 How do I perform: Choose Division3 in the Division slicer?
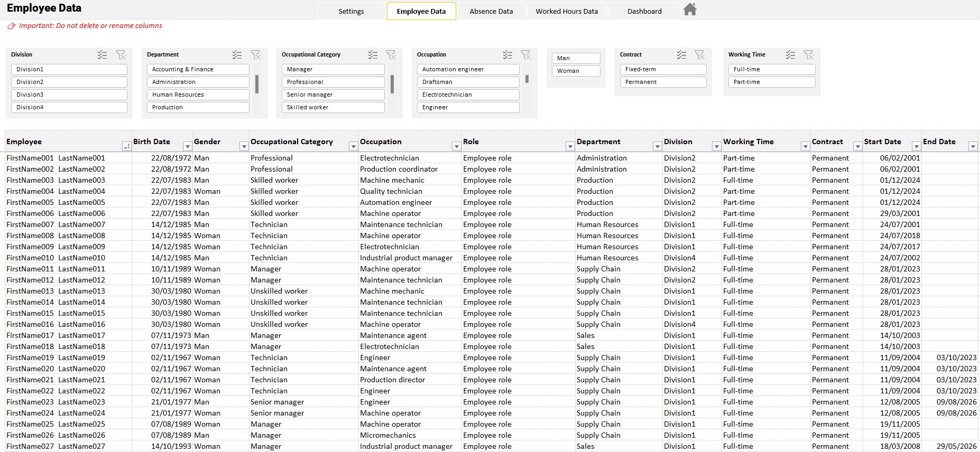click(x=69, y=95)
